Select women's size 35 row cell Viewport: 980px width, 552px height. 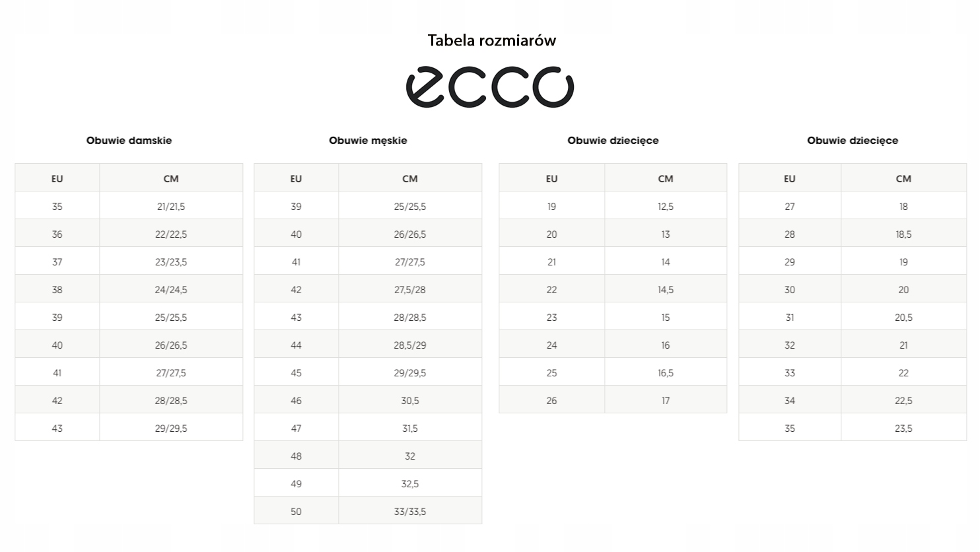57,207
